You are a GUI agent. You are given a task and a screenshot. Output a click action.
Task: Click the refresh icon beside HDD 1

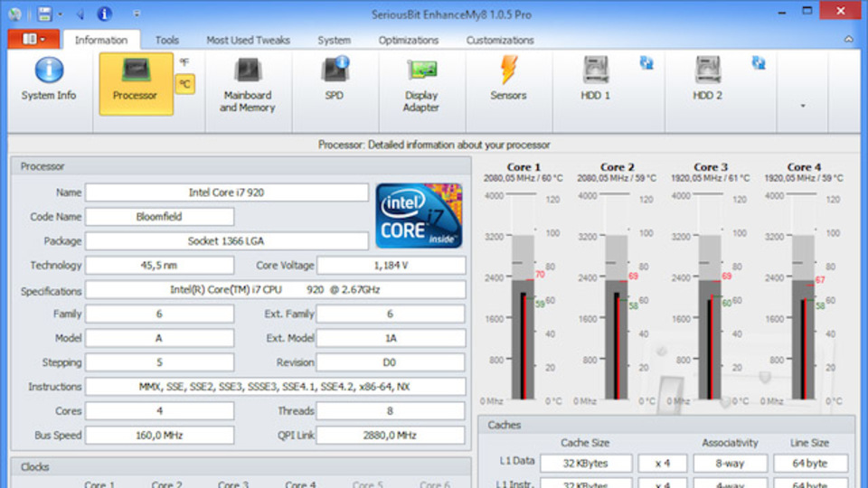click(x=646, y=62)
